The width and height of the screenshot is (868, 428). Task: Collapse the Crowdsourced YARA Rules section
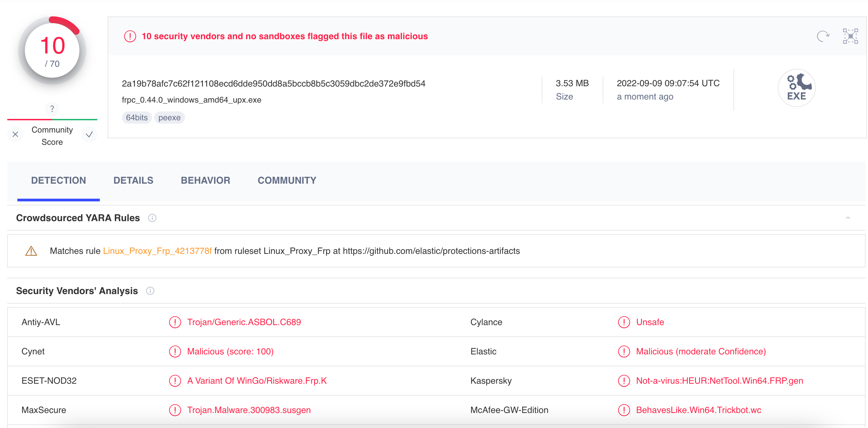pos(848,218)
